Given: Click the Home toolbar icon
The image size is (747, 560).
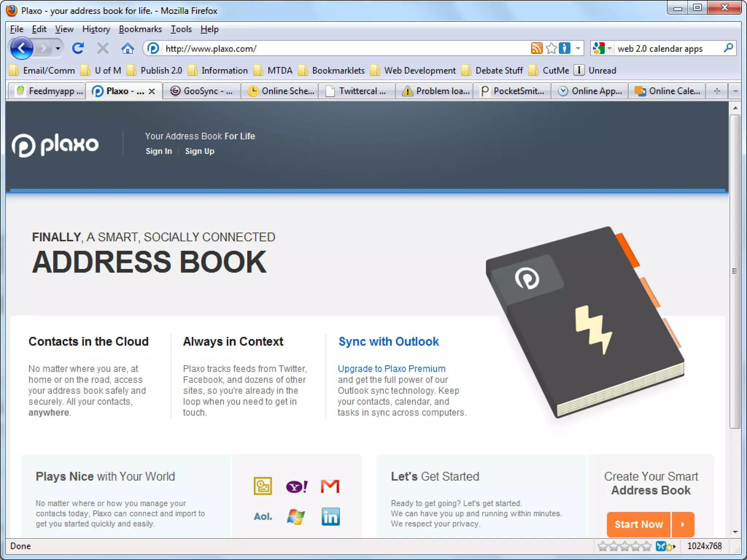Looking at the screenshot, I should 127,48.
